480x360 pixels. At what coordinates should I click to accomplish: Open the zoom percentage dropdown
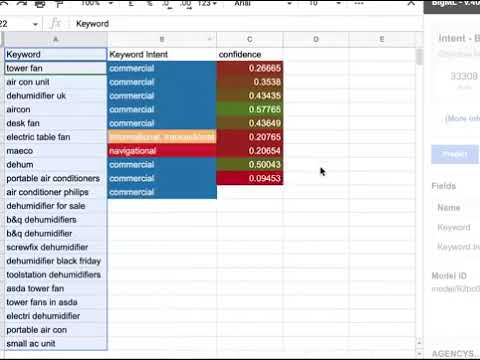pos(97,3)
